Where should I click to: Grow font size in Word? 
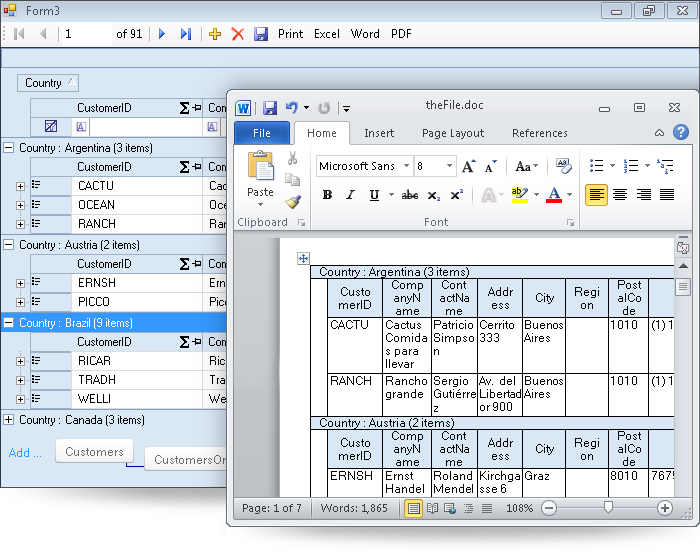tap(469, 166)
